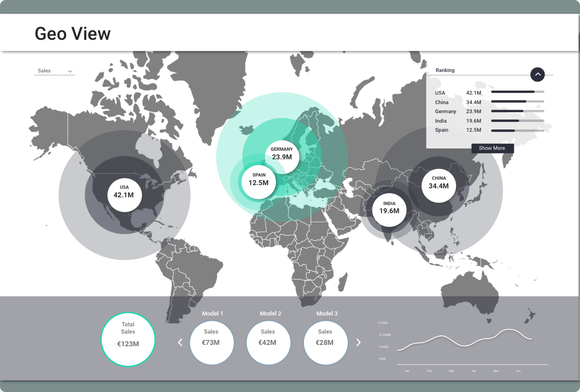Select the China 34.4M map bubble
This screenshot has height=392, width=580.
point(439,182)
